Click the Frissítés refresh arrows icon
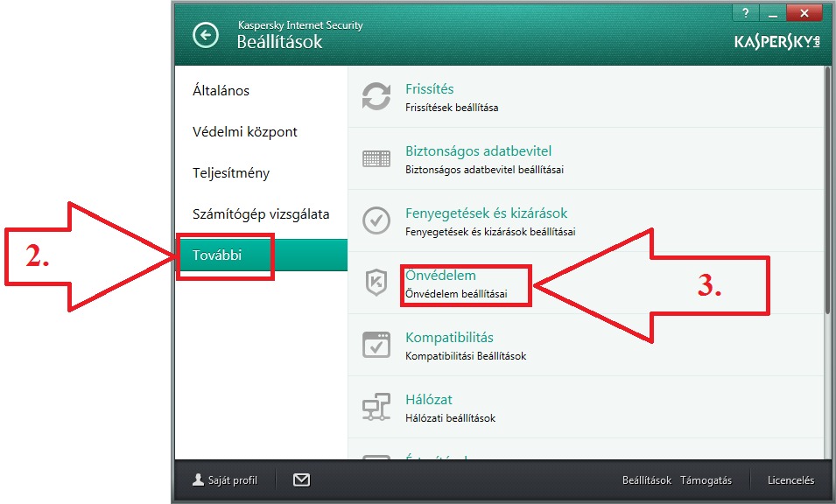836x504 pixels. pyautogui.click(x=376, y=96)
